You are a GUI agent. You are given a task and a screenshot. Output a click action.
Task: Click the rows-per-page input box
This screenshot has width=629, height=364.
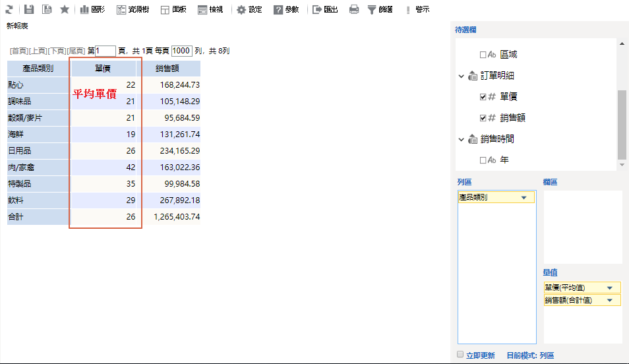click(182, 51)
